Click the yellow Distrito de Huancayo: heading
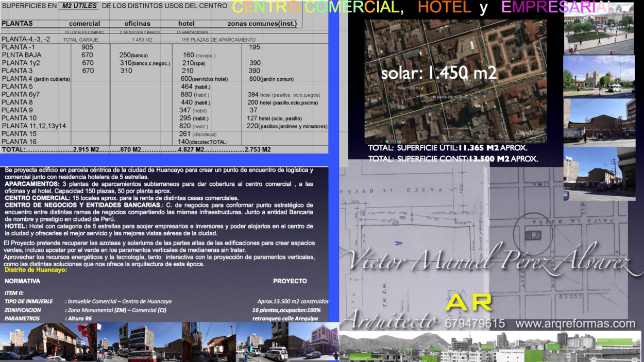 (x=35, y=270)
